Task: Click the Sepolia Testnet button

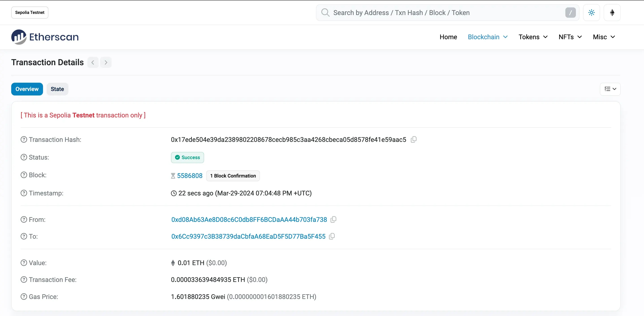Action: coord(30,13)
